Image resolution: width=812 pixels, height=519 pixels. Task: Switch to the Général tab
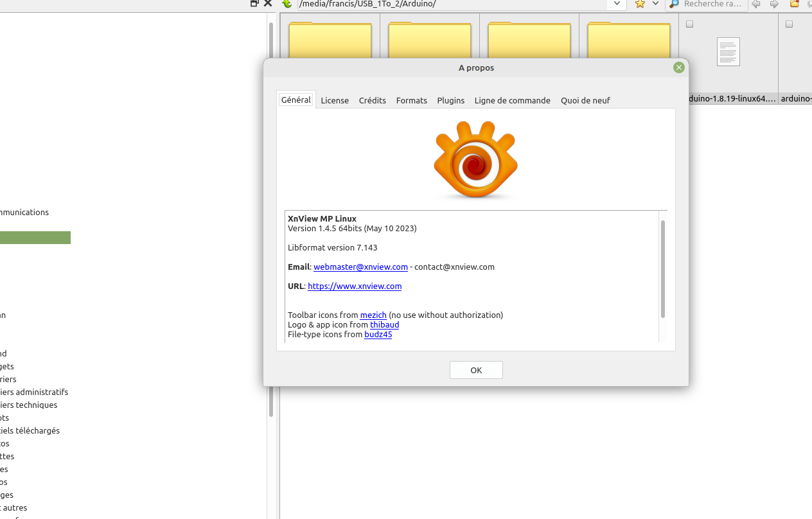[296, 100]
